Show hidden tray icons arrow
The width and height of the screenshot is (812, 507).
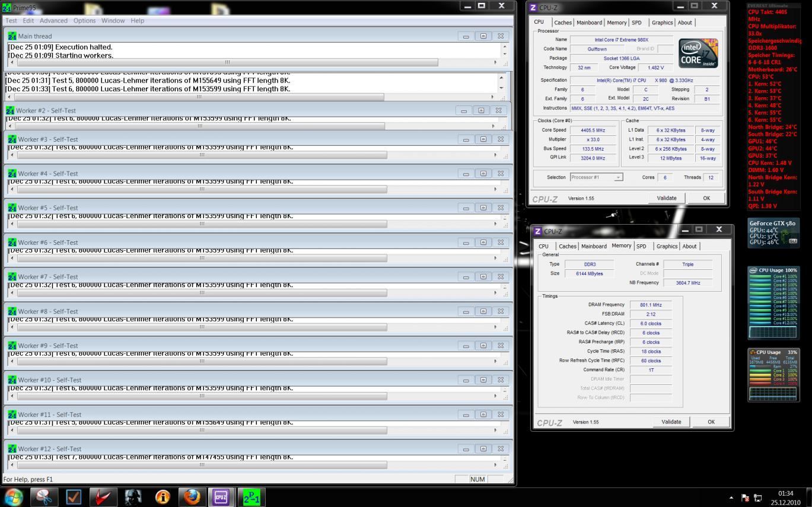click(x=731, y=498)
